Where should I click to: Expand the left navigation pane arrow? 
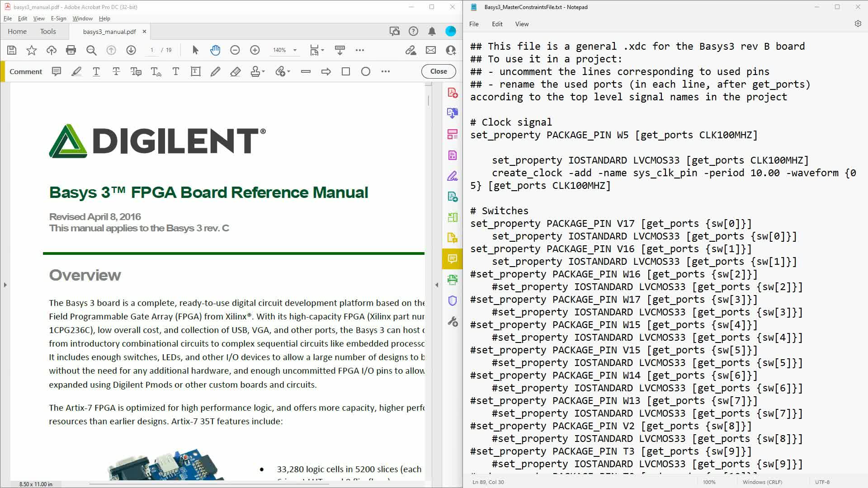click(5, 285)
